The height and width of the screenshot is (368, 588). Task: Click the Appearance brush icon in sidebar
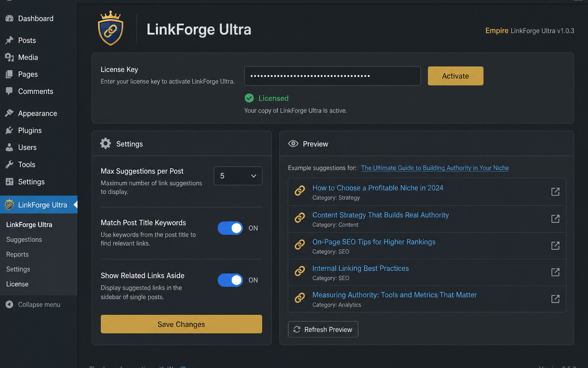(x=9, y=113)
